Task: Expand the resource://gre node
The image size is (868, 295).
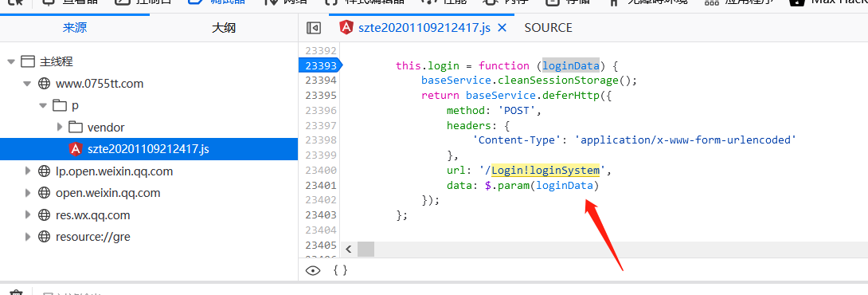Action: (28, 237)
